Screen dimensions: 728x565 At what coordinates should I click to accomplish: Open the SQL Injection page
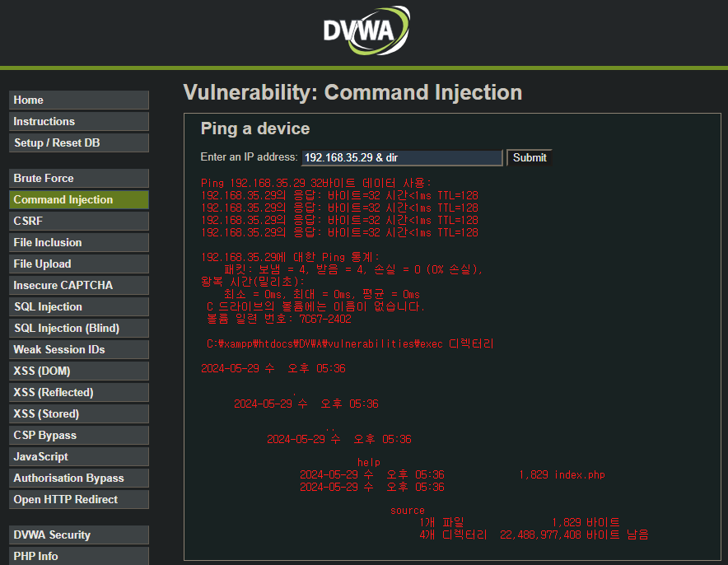[x=79, y=306]
